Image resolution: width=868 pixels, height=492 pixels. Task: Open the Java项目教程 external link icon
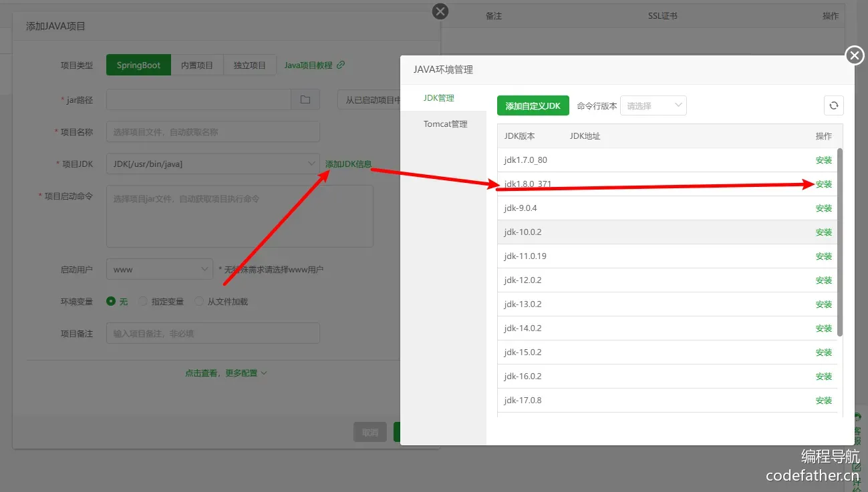coord(341,65)
